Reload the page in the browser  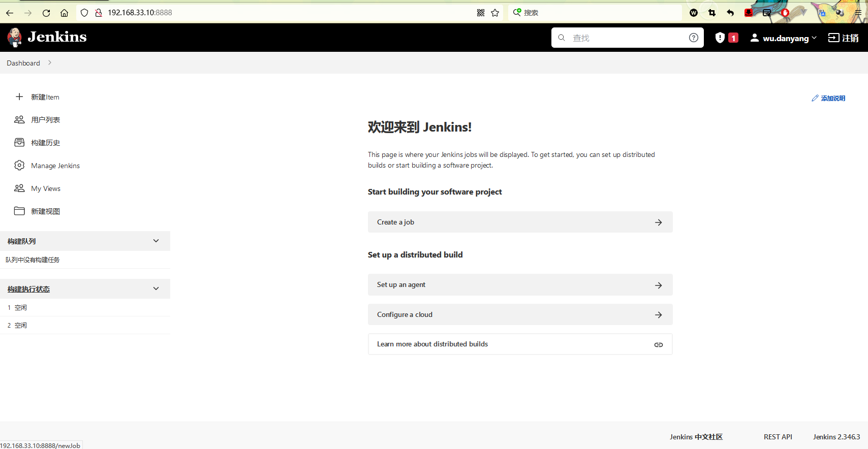pyautogui.click(x=46, y=13)
